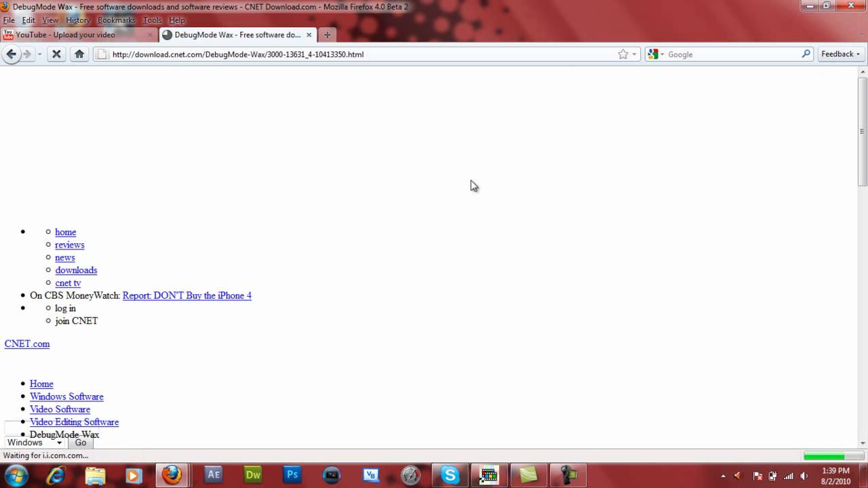This screenshot has height=488, width=868.
Task: Click the volume speaker tray icon
Action: (804, 476)
